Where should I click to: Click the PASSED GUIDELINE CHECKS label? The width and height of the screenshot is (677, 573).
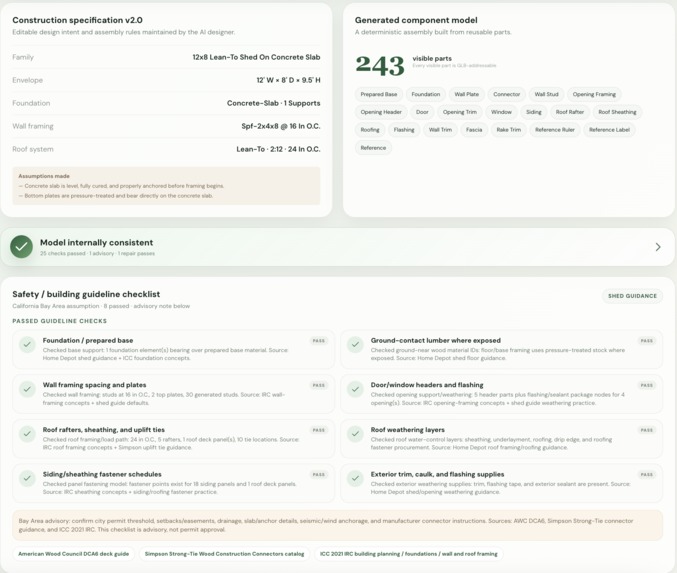pyautogui.click(x=60, y=321)
